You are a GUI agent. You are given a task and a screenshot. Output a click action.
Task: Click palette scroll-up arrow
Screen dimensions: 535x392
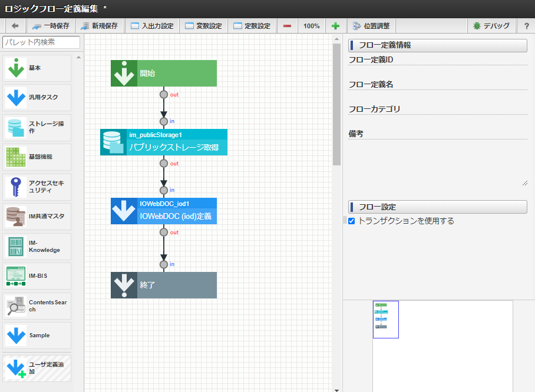click(78, 57)
